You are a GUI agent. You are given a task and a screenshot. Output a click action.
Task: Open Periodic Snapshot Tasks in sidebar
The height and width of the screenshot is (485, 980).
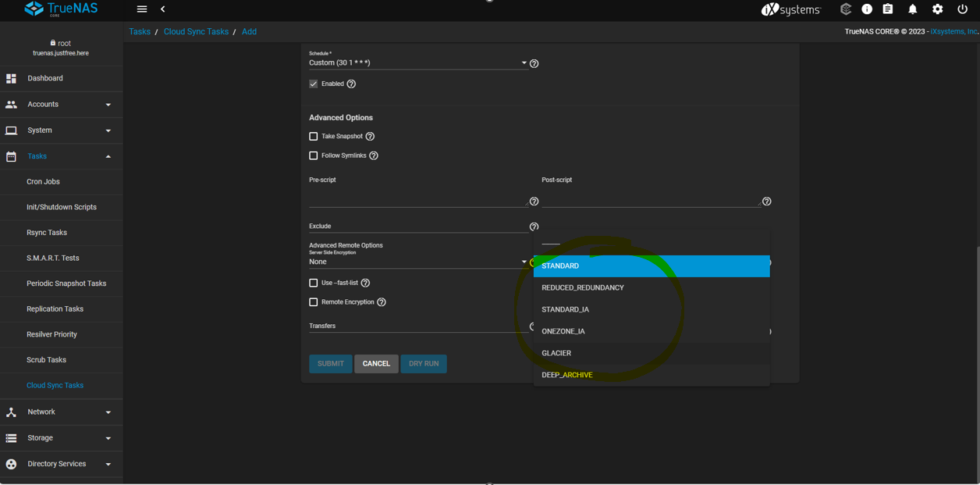point(61,284)
